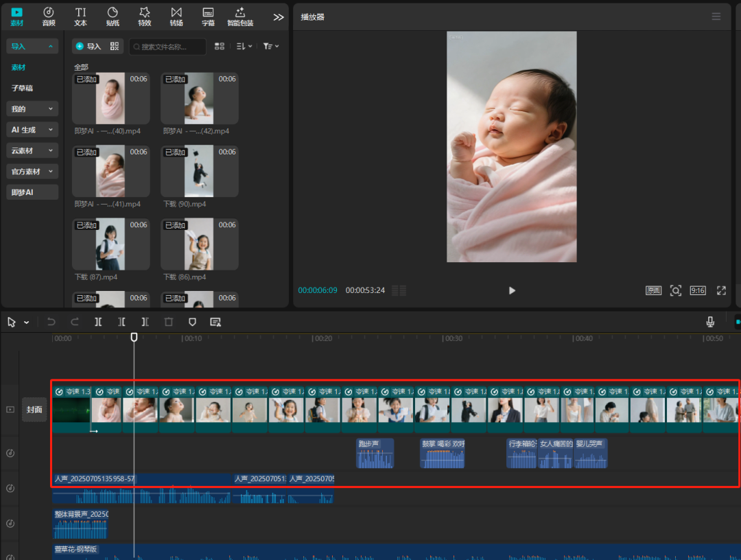
Task: Click the focus frame icon in player
Action: 676,290
